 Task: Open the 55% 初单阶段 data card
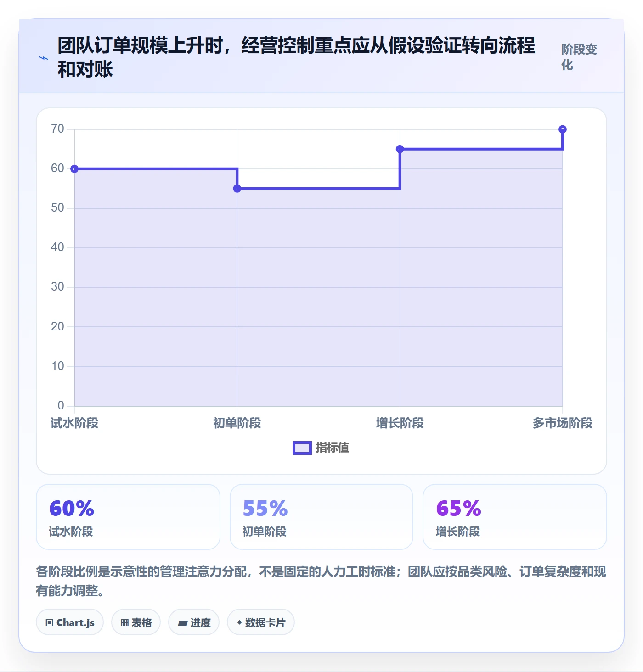pos(321,517)
